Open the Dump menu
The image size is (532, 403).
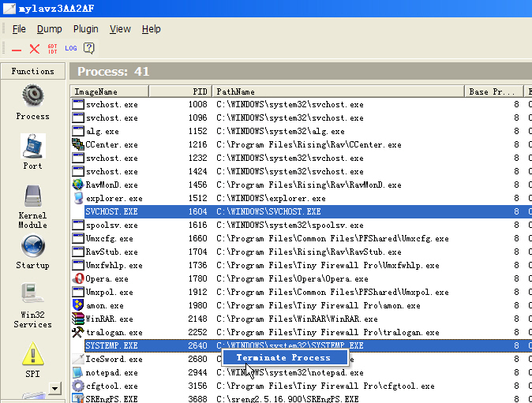[49, 29]
